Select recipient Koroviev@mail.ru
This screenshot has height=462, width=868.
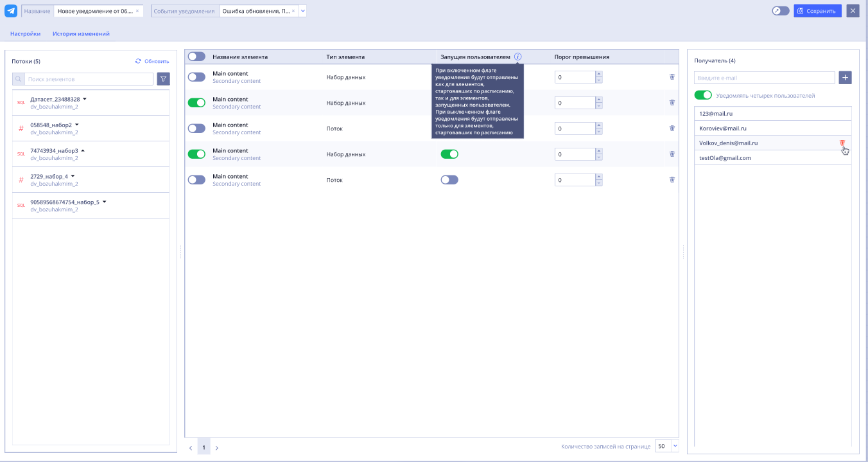tap(772, 128)
